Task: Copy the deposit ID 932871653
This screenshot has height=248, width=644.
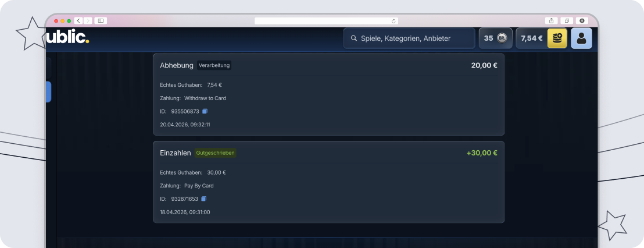Action: [203, 199]
